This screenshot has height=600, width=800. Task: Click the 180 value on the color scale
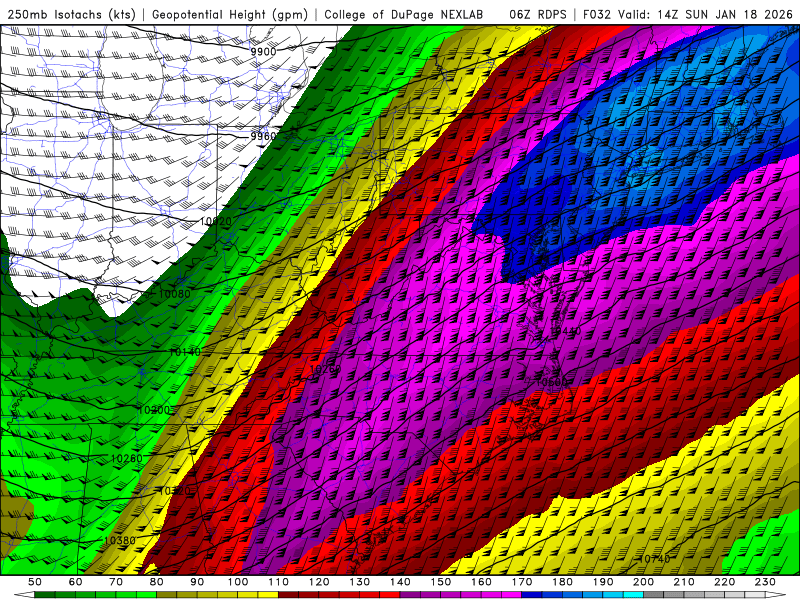pos(562,582)
